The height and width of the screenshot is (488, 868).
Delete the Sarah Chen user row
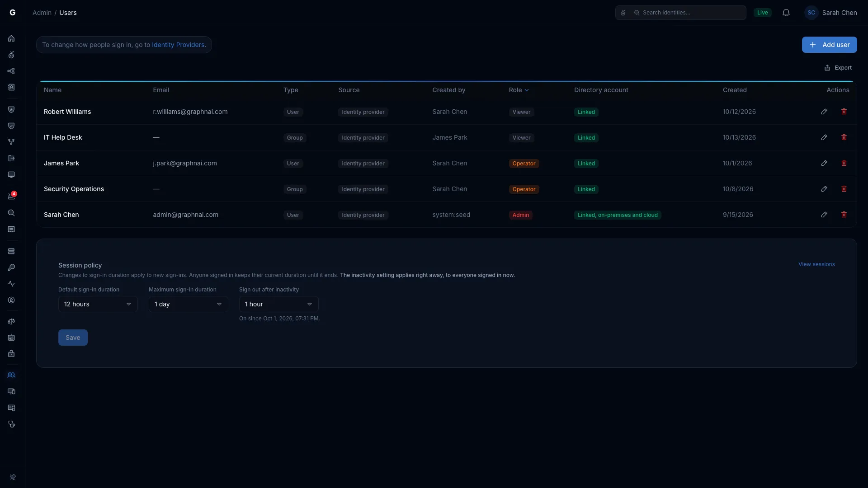click(x=844, y=215)
